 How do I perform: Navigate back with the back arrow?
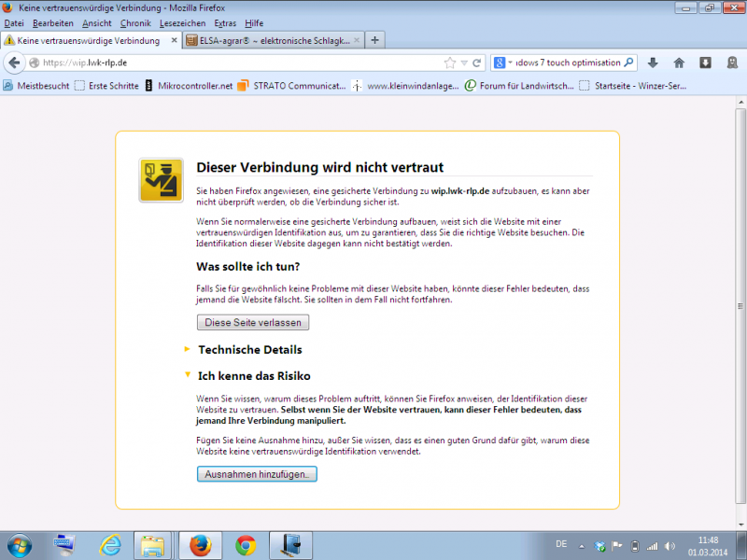point(15,63)
